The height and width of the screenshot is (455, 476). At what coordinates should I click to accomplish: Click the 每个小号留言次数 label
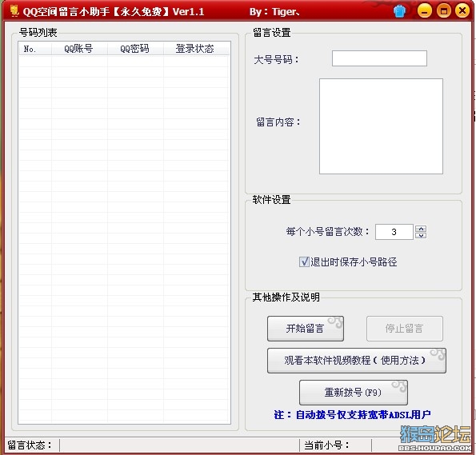327,232
